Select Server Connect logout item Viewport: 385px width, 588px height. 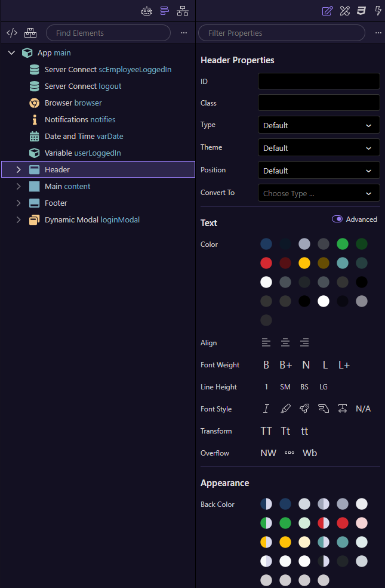coord(82,86)
